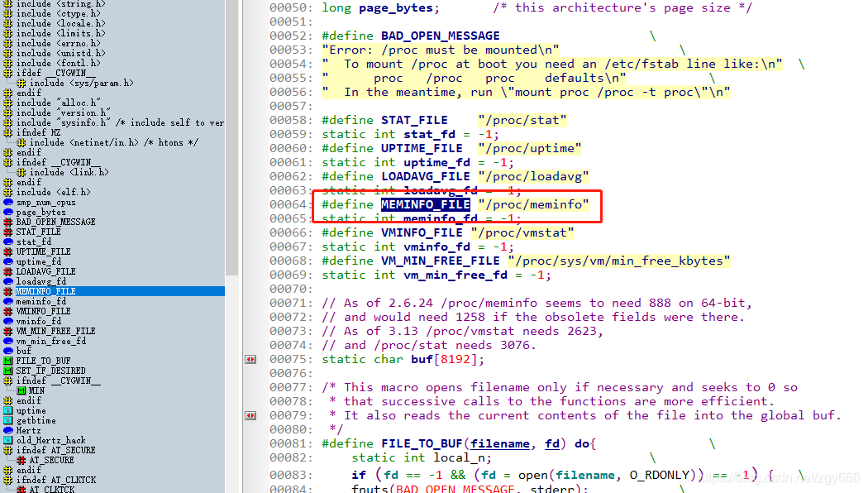
Task: Select the buf symbol in the list
Action: (24, 352)
